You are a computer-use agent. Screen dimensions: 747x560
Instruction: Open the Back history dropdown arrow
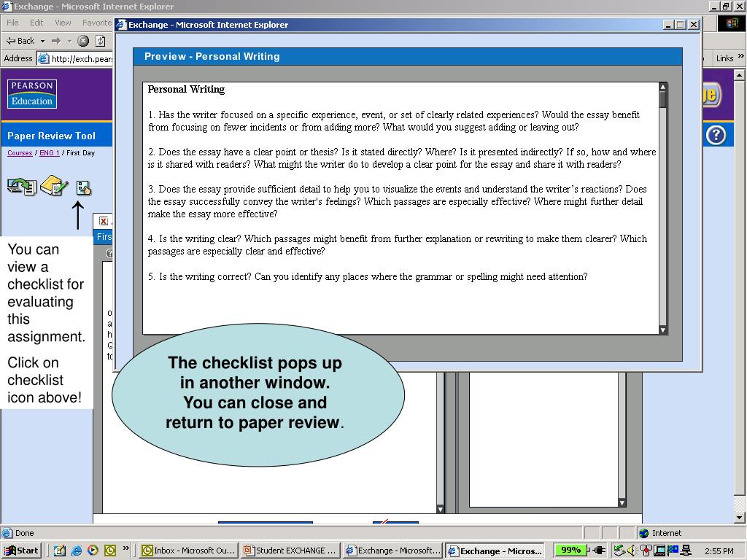(42, 41)
